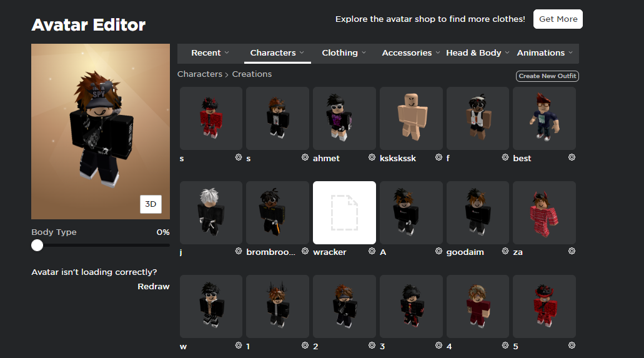Open settings gear for outfit 1
The width and height of the screenshot is (644, 358).
coord(305,346)
